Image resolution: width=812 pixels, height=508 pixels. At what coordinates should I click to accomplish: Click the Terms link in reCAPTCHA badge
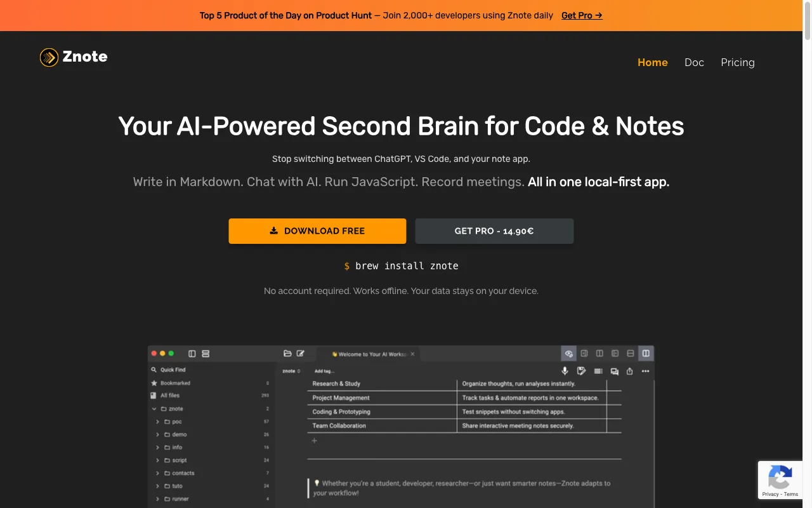coord(791,494)
